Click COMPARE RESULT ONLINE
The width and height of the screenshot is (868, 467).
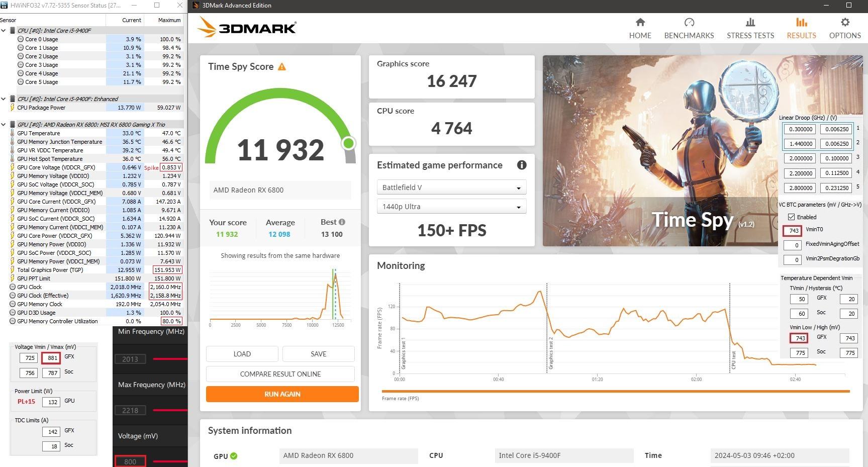click(280, 374)
